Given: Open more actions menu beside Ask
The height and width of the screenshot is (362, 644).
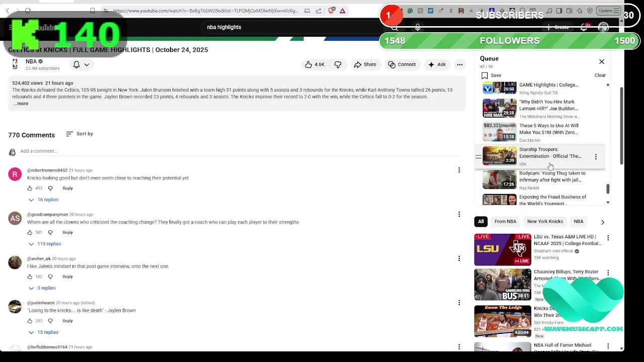Looking at the screenshot, I should click(460, 64).
